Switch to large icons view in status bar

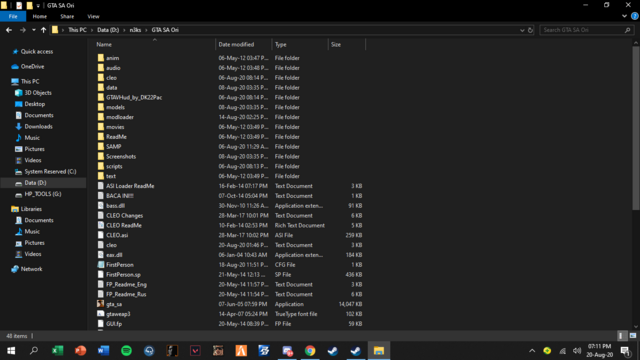pos(633,336)
